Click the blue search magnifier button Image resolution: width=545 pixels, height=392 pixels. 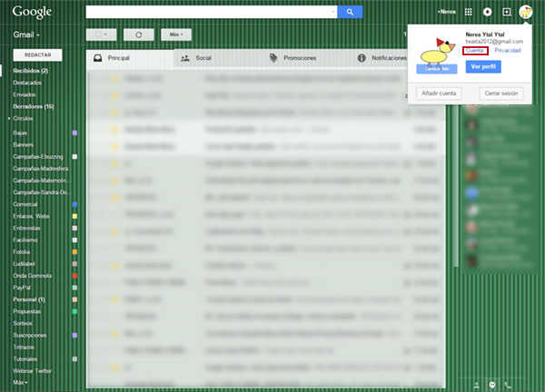click(350, 12)
